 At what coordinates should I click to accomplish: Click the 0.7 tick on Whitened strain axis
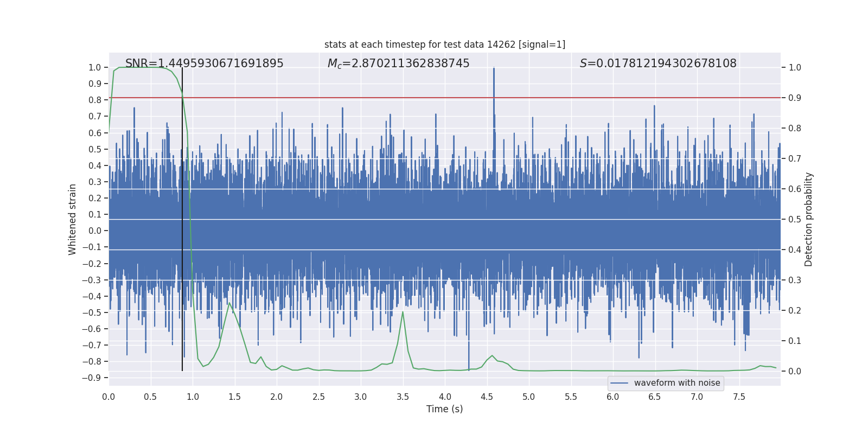coord(95,117)
